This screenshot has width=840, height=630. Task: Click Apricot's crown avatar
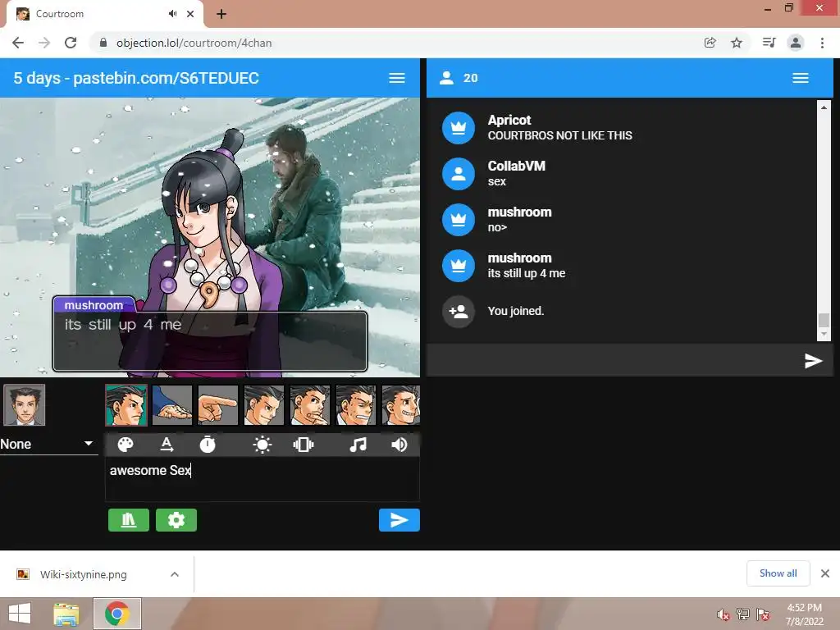coord(459,128)
